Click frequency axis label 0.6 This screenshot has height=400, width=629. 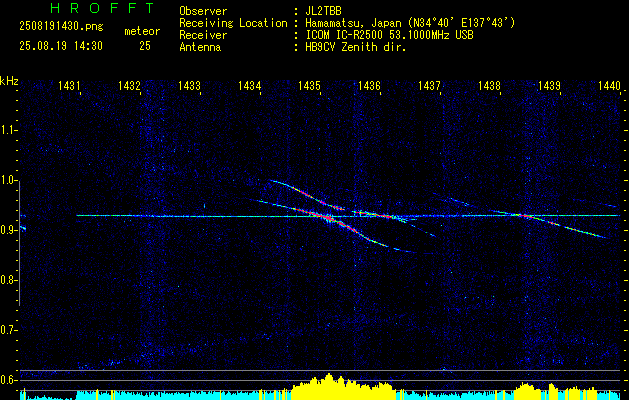click(8, 380)
